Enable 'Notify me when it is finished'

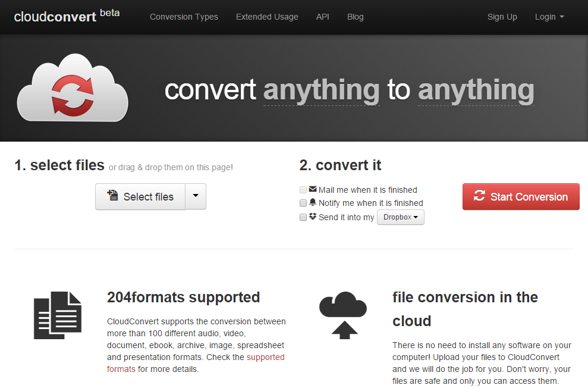[x=303, y=203]
